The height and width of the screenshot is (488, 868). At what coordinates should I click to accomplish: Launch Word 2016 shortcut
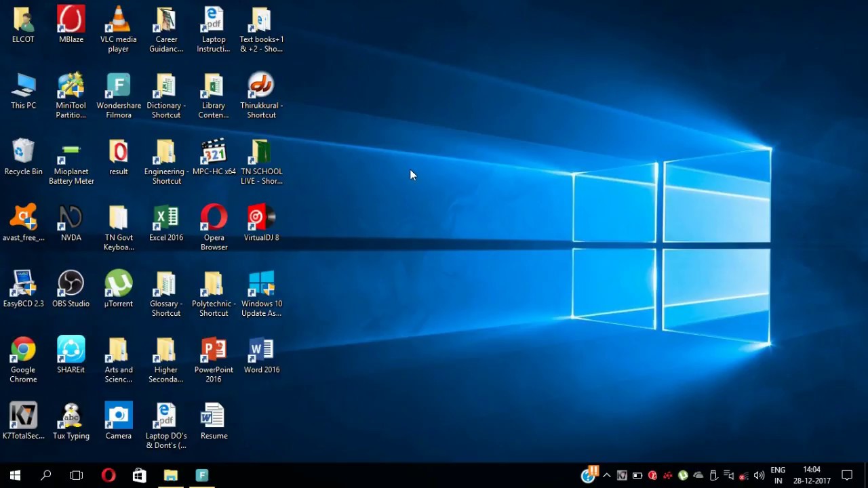click(261, 355)
